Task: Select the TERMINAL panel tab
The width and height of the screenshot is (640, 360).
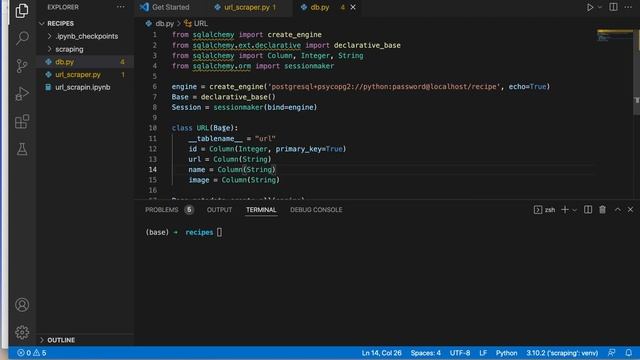Action: click(261, 210)
